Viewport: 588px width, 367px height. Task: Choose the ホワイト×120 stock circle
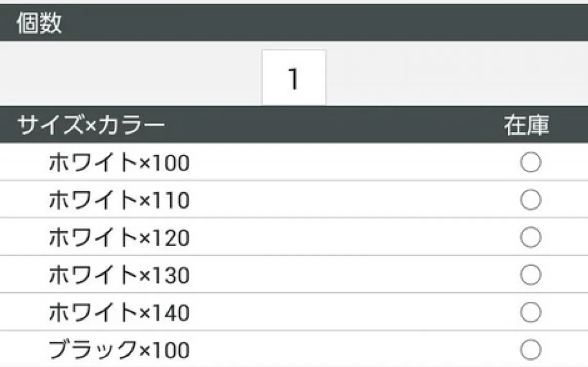coord(530,238)
